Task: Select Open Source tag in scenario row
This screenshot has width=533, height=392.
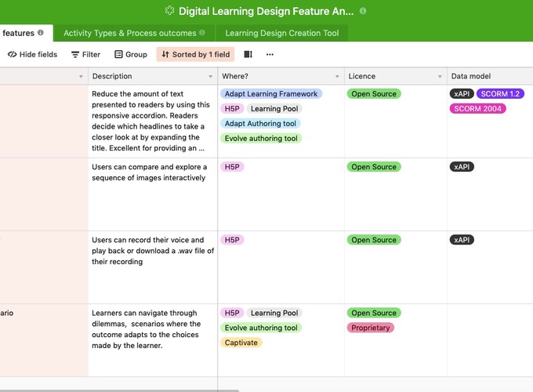Action: point(374,313)
